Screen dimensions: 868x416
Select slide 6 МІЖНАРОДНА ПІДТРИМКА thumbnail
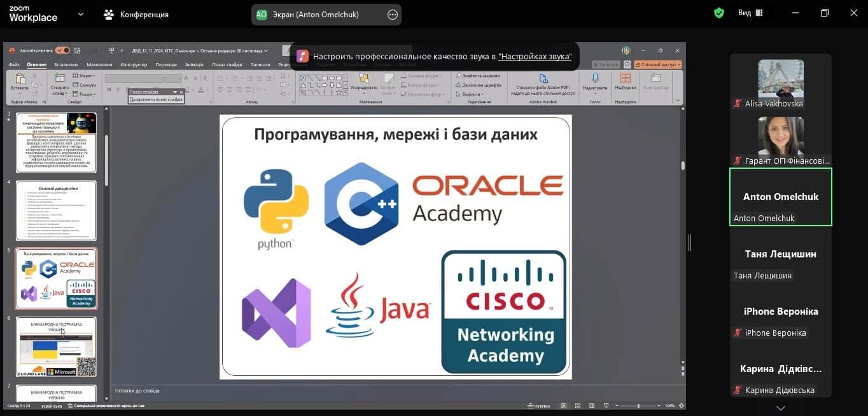click(x=56, y=347)
